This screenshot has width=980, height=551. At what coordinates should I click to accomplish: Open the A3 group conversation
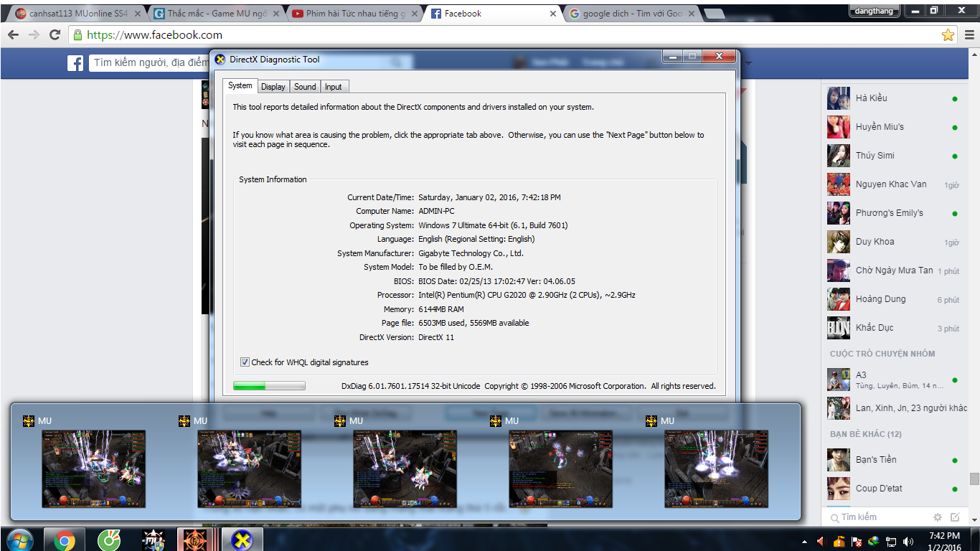[x=894, y=380]
